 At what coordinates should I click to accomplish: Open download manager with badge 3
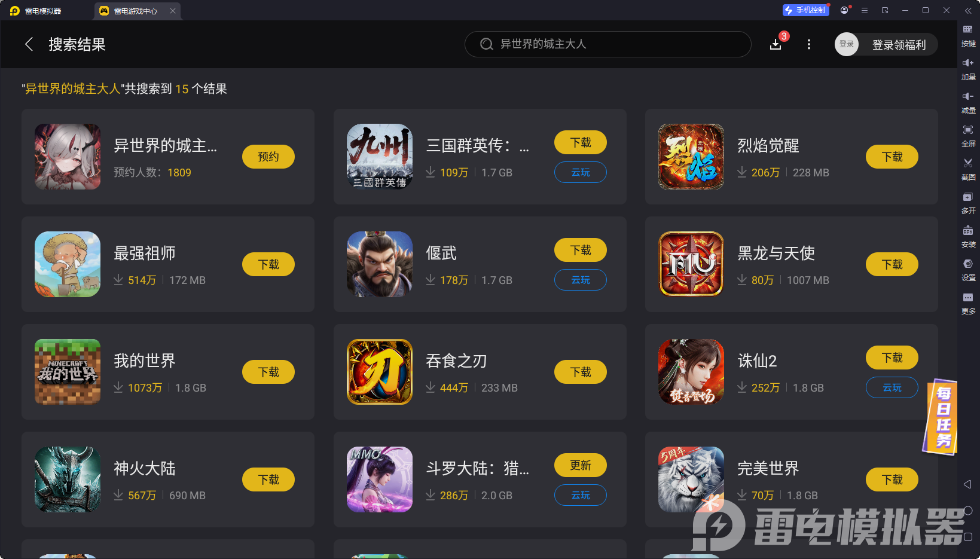tap(776, 44)
